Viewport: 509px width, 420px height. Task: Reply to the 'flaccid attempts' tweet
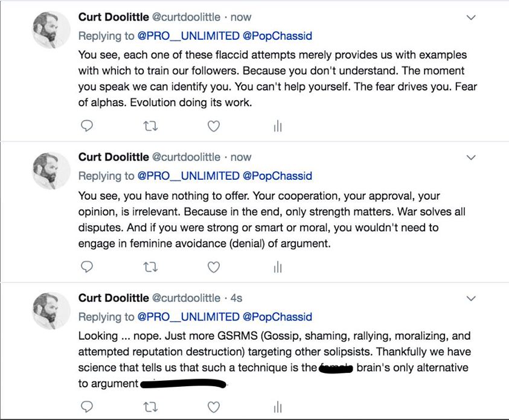click(x=87, y=126)
